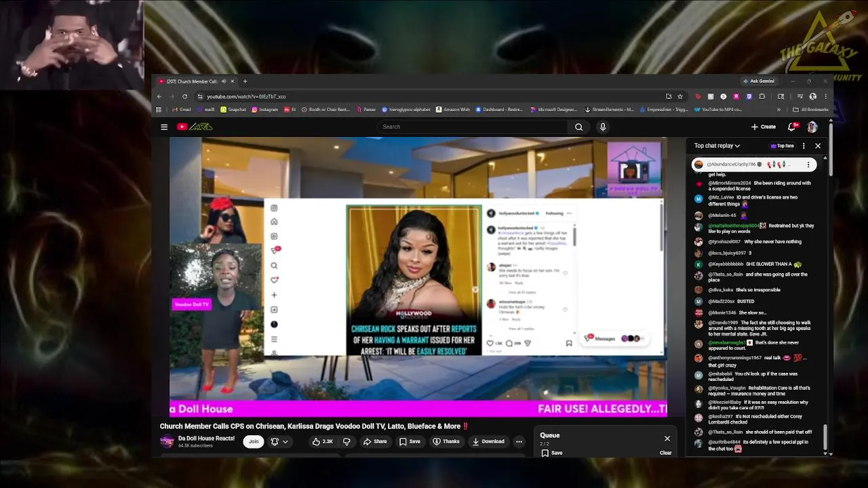Click the video player area

click(x=418, y=277)
